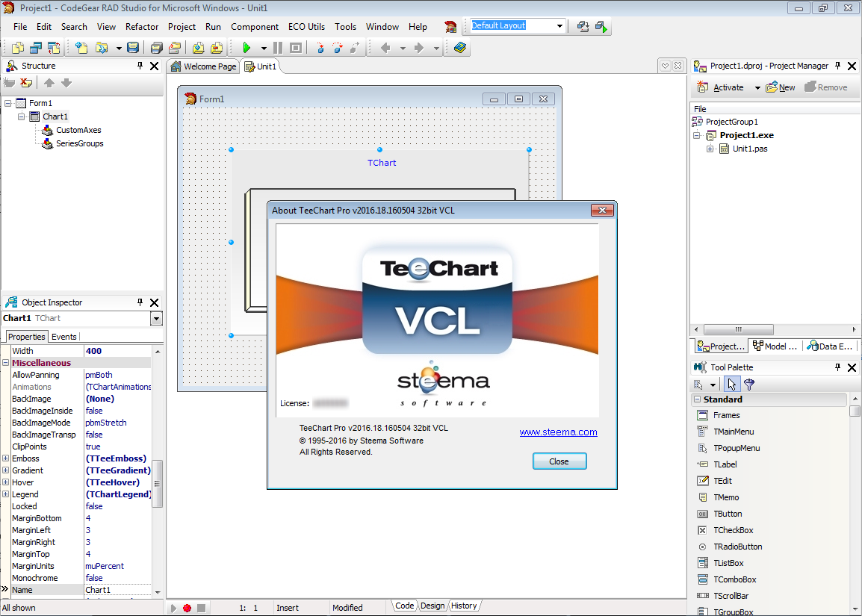Image resolution: width=862 pixels, height=616 pixels.
Task: Click the Activate button in Project Manager
Action: pos(721,87)
